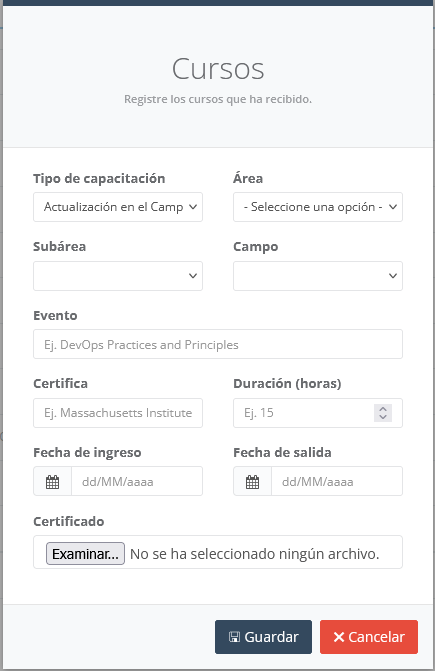Click the calendar icon for Fecha de salida
435x671 pixels.
(252, 482)
